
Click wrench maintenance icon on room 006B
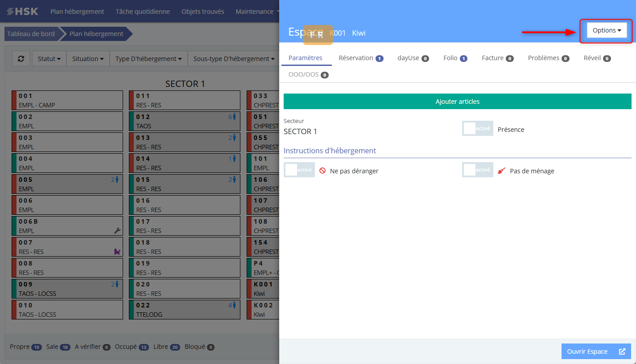pos(117,230)
